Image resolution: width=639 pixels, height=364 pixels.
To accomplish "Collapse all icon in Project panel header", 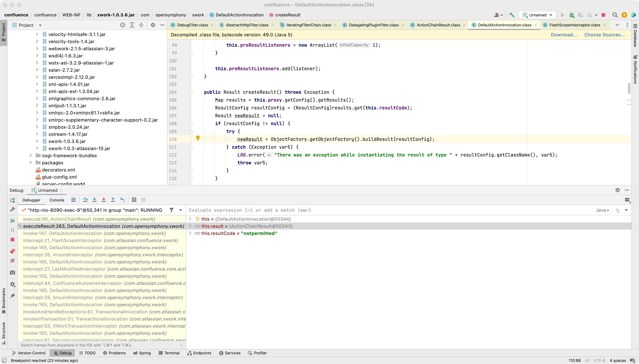I will point(141,25).
